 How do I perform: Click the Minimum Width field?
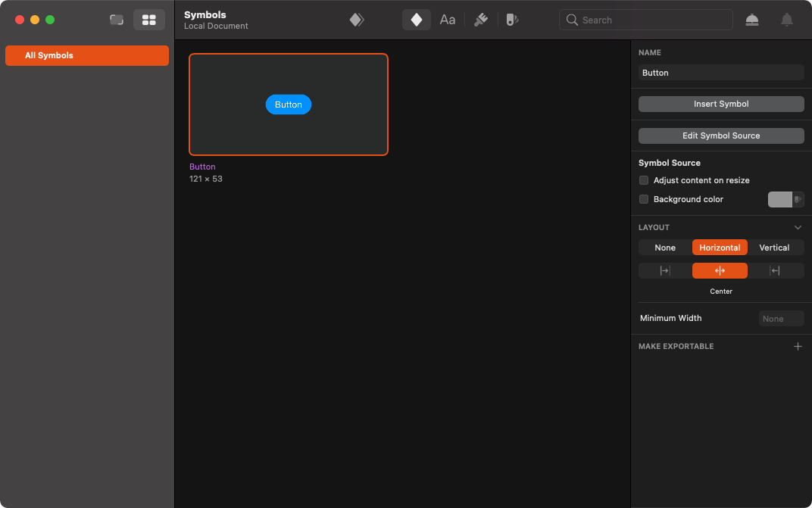pos(781,319)
